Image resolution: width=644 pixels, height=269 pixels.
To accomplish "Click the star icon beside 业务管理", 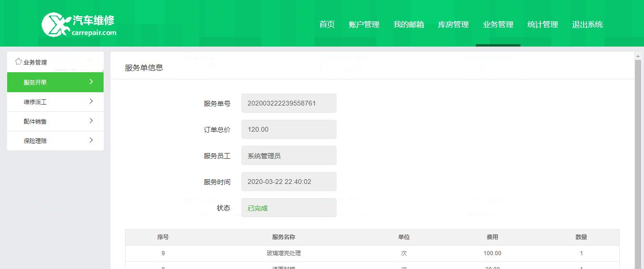I will 19,62.
